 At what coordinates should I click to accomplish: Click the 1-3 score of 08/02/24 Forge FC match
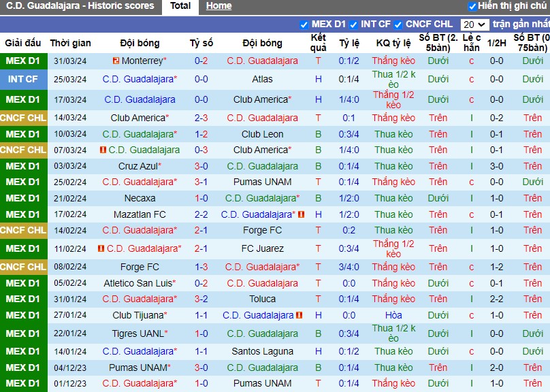pos(201,267)
